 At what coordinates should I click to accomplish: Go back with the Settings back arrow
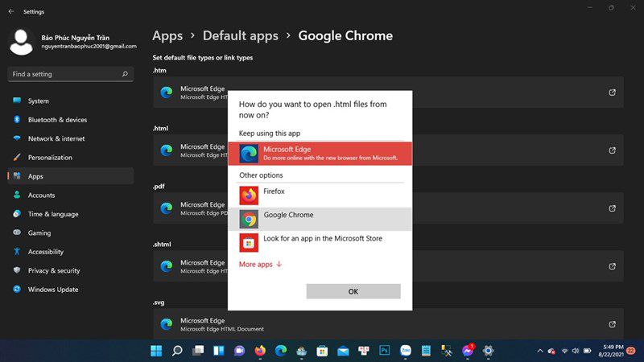pyautogui.click(x=11, y=11)
